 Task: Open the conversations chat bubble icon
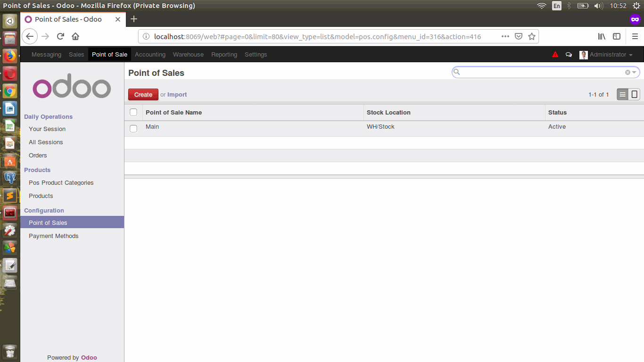click(569, 55)
